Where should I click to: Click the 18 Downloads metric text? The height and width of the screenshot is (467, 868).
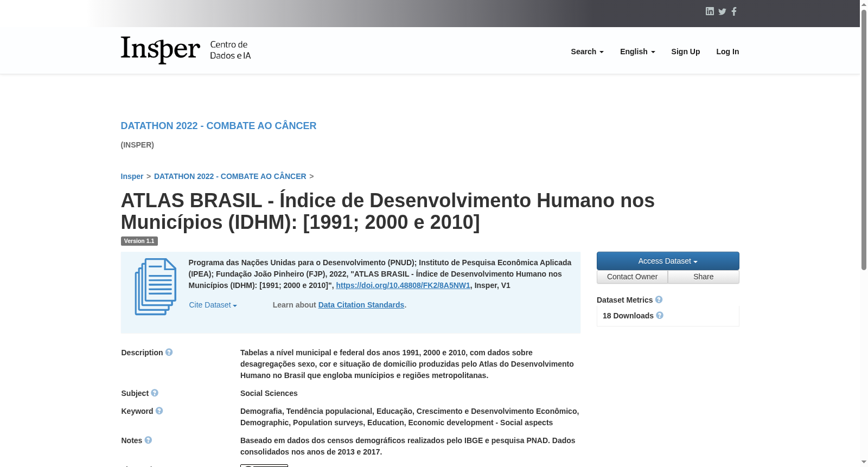click(628, 316)
